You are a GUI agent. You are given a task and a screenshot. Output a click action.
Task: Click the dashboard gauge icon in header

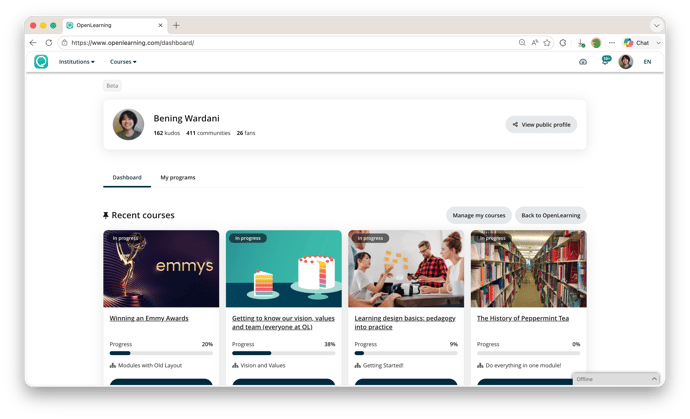[583, 62]
